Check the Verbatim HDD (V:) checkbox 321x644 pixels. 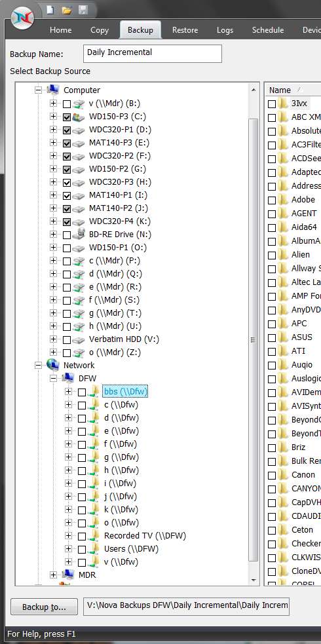click(x=67, y=339)
